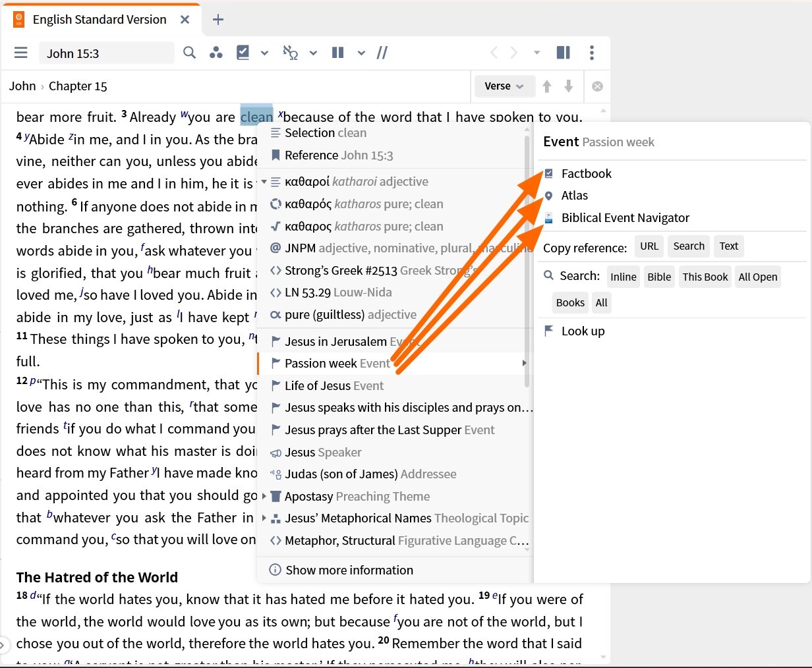Click the parallel slashes icon
The height and width of the screenshot is (668, 812).
[382, 53]
